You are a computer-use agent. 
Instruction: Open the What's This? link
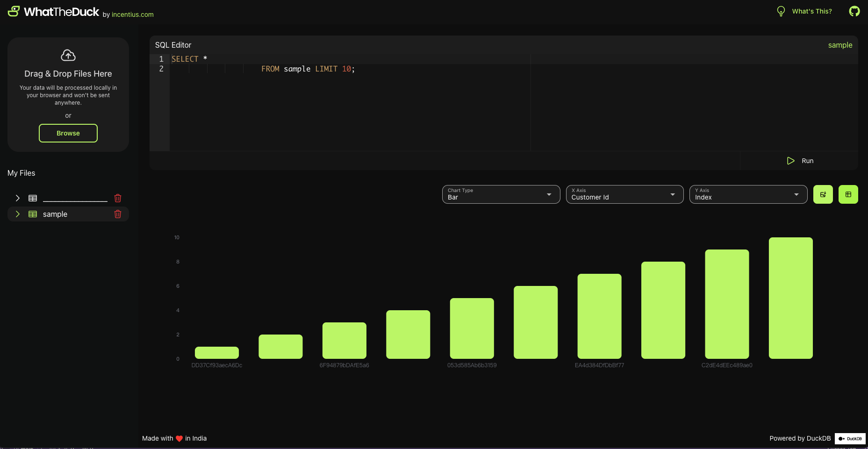tap(812, 11)
